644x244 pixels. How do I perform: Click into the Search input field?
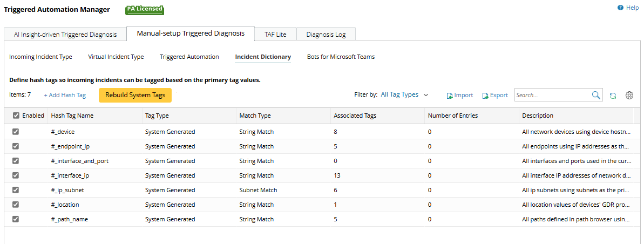pos(552,95)
